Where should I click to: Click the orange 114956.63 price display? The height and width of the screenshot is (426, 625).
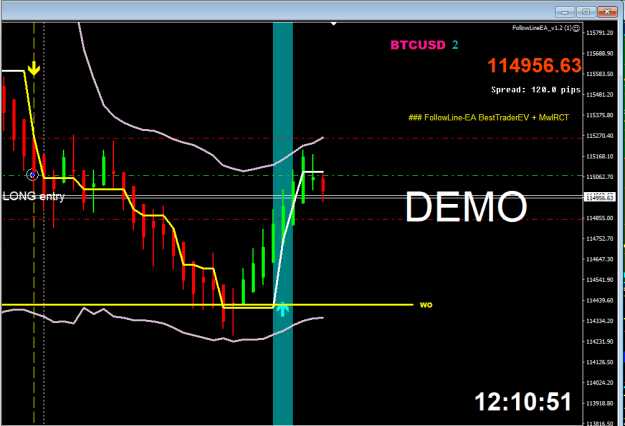click(534, 65)
